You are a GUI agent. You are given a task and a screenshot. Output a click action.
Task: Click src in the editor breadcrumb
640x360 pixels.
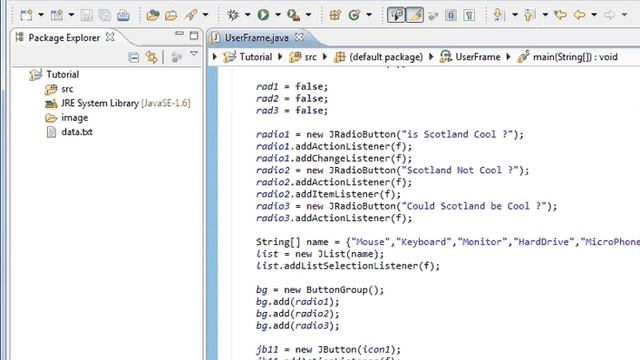(310, 57)
